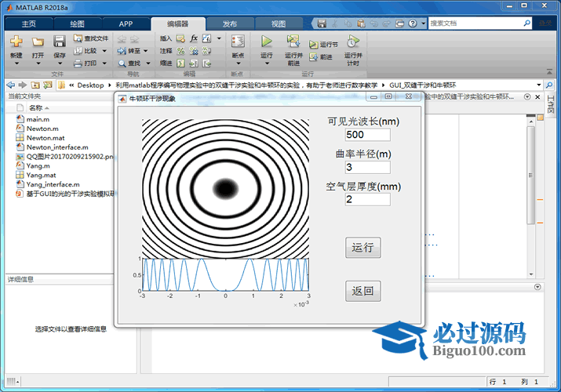This screenshot has width=561, height=392.
Task: Click the browse for folder icon
Action: tap(48, 85)
